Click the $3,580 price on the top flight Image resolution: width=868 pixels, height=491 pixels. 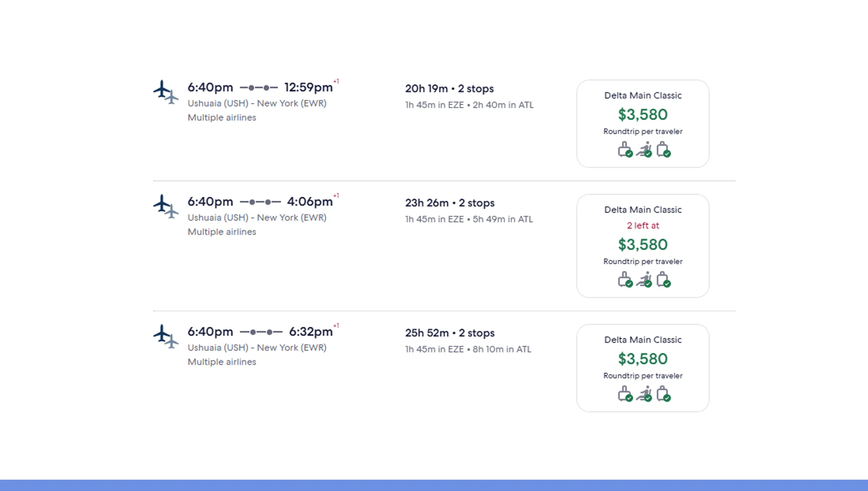[643, 114]
